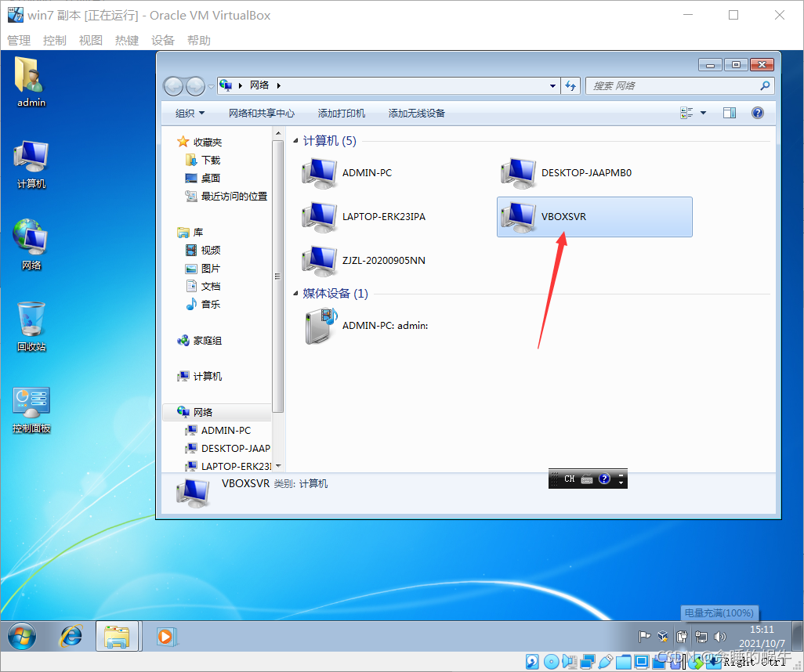Click language bar help icon
The height and width of the screenshot is (672, 804).
click(604, 479)
